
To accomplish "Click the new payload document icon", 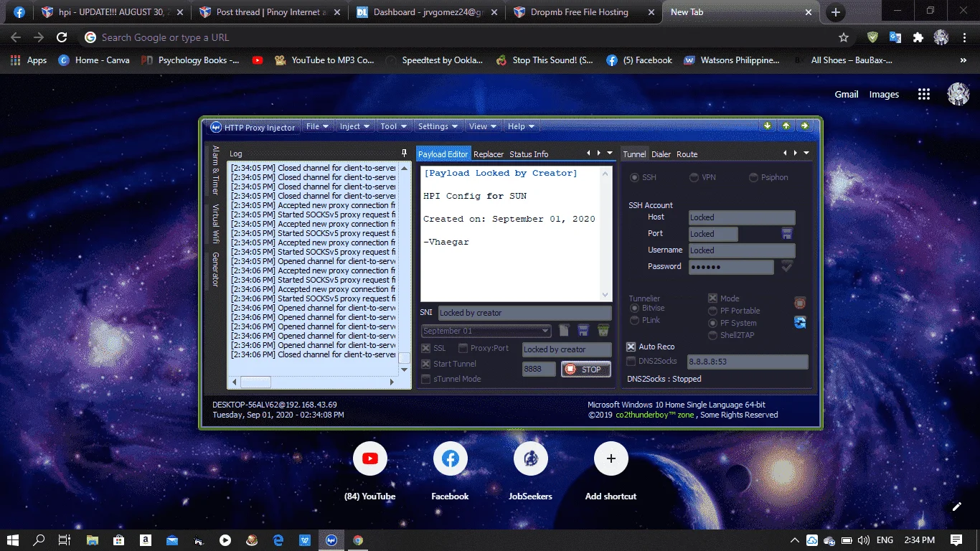I will pyautogui.click(x=565, y=331).
